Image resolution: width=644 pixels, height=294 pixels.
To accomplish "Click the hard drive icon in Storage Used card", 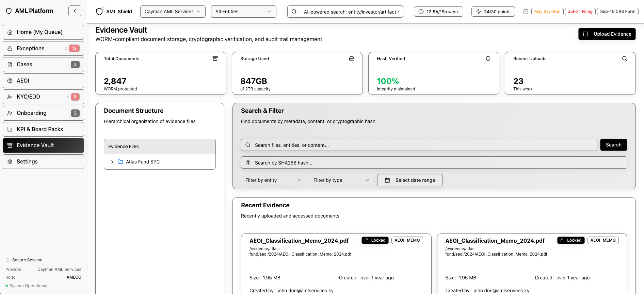I will [352, 58].
